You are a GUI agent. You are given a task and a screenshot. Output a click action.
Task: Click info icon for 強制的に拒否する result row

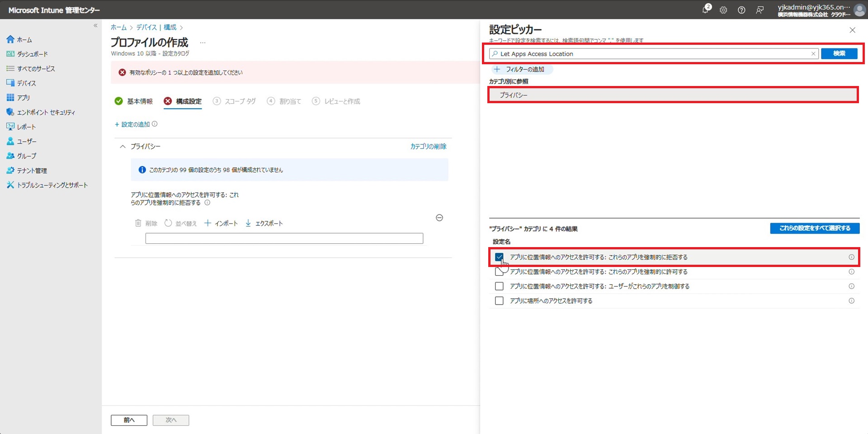[851, 257]
